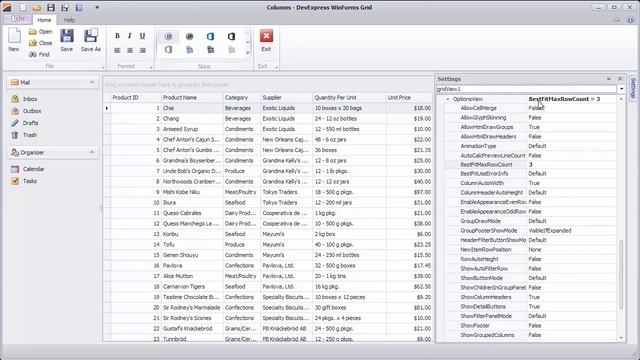
Task: Open the quick access toolbar customize dropdown
Action: click(x=97, y=7)
